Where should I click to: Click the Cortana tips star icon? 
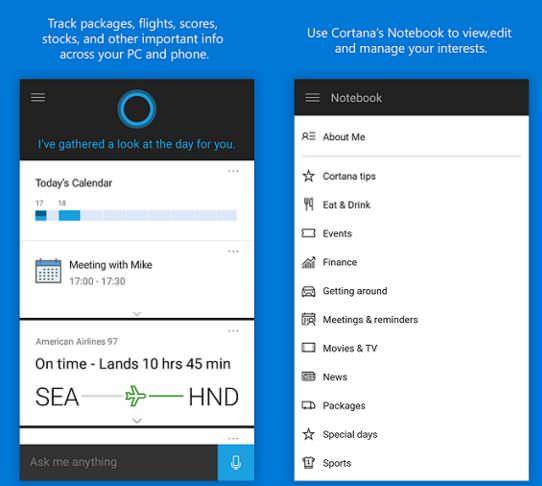pyautogui.click(x=309, y=176)
